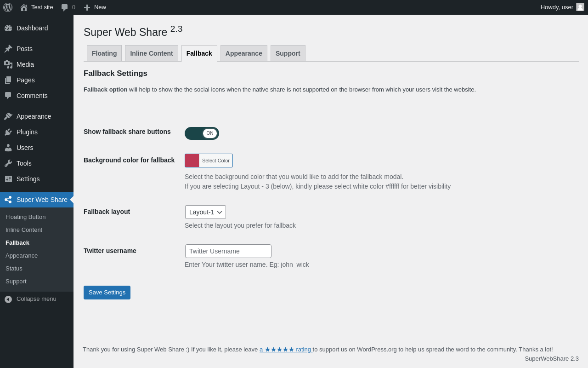
Task: Click Show fallback share buttons label
Action: click(x=127, y=132)
